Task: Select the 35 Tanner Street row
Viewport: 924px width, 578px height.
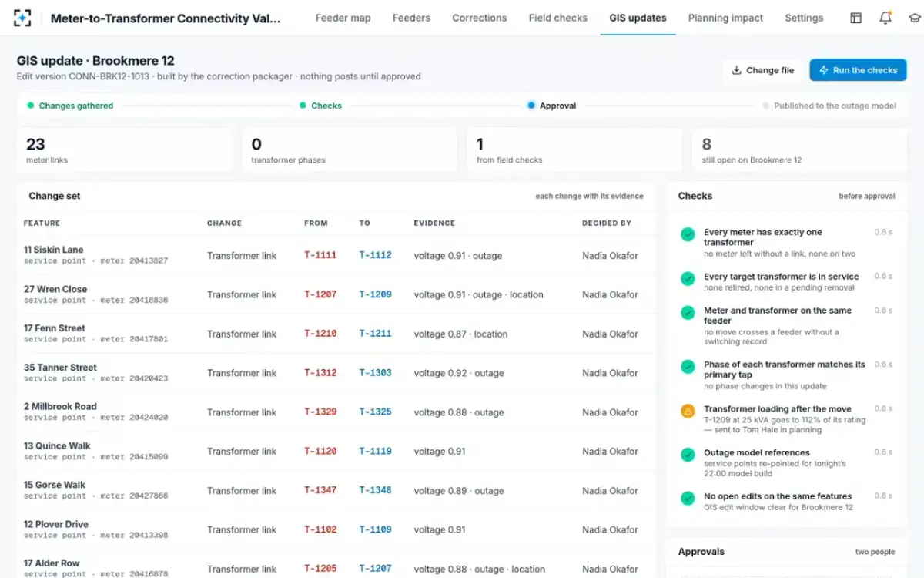Action: [336, 373]
